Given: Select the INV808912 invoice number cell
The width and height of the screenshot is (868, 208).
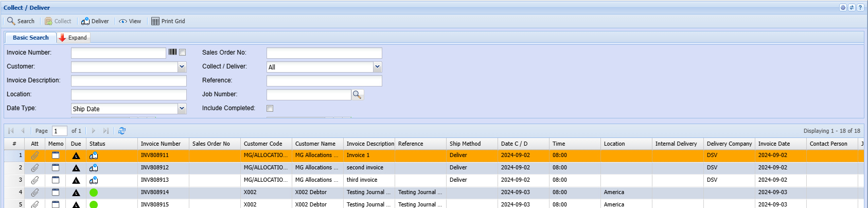Looking at the screenshot, I should [x=163, y=168].
